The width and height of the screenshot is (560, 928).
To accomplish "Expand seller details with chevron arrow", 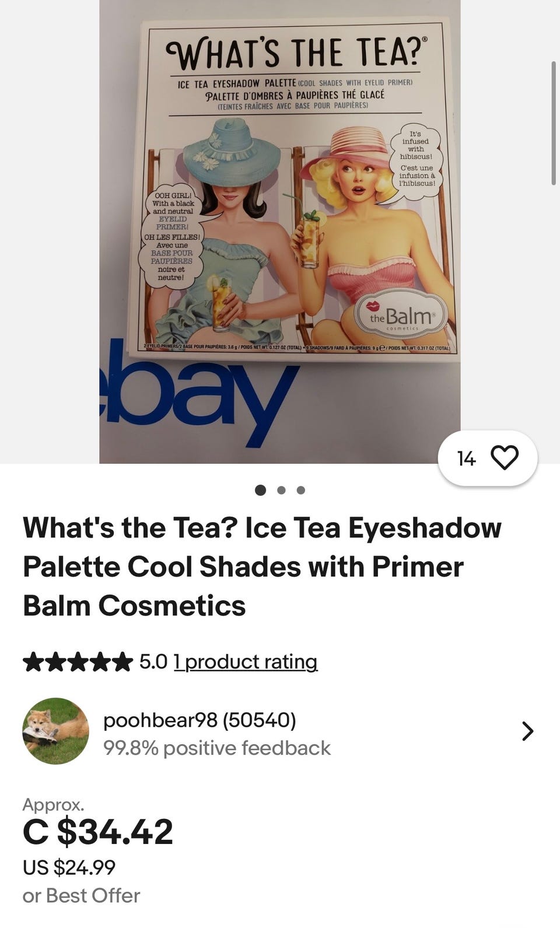I will coord(527,731).
